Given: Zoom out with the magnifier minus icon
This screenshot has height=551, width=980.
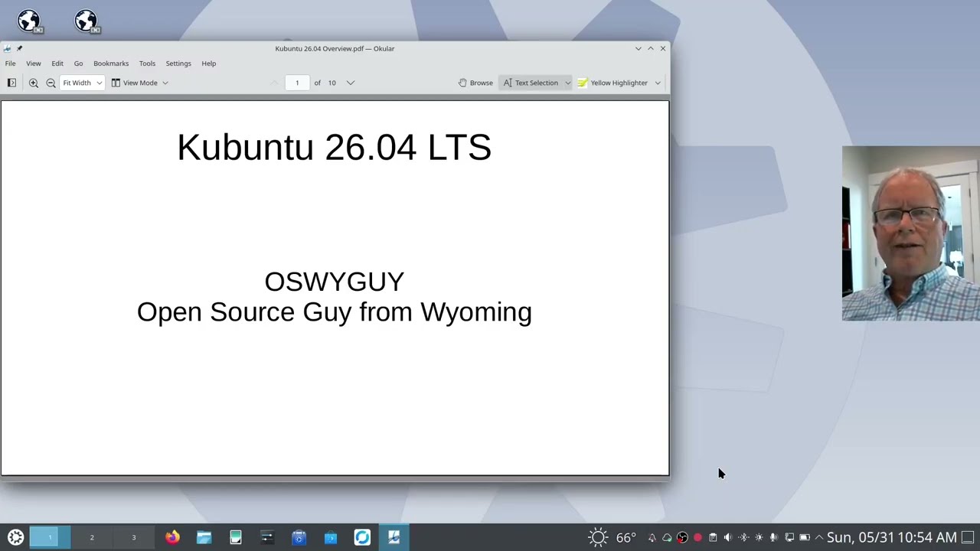Looking at the screenshot, I should click(x=51, y=83).
